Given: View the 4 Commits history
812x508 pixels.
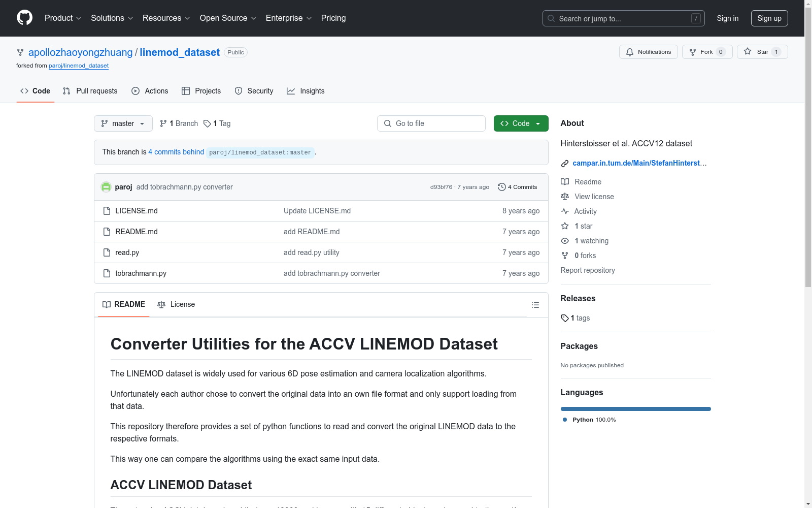Looking at the screenshot, I should coord(517,187).
